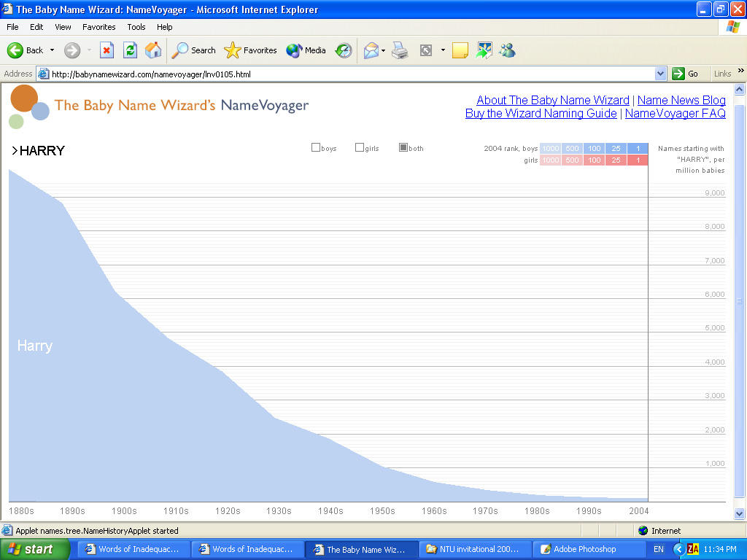Switch to the second Words of Inadequac taskbar window
Screen dimensions: 747x560
[247, 549]
